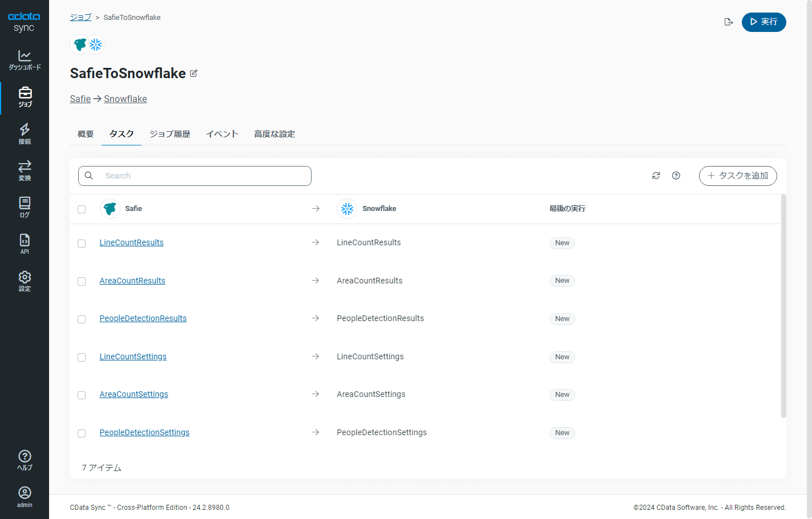This screenshot has height=519, width=812.
Task: Open the API sidebar icon
Action: point(25,244)
